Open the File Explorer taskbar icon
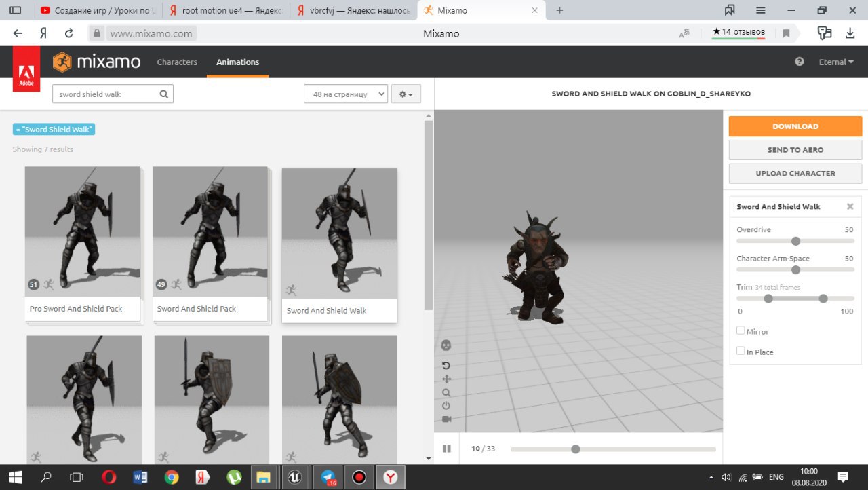This screenshot has width=868, height=490. click(263, 477)
